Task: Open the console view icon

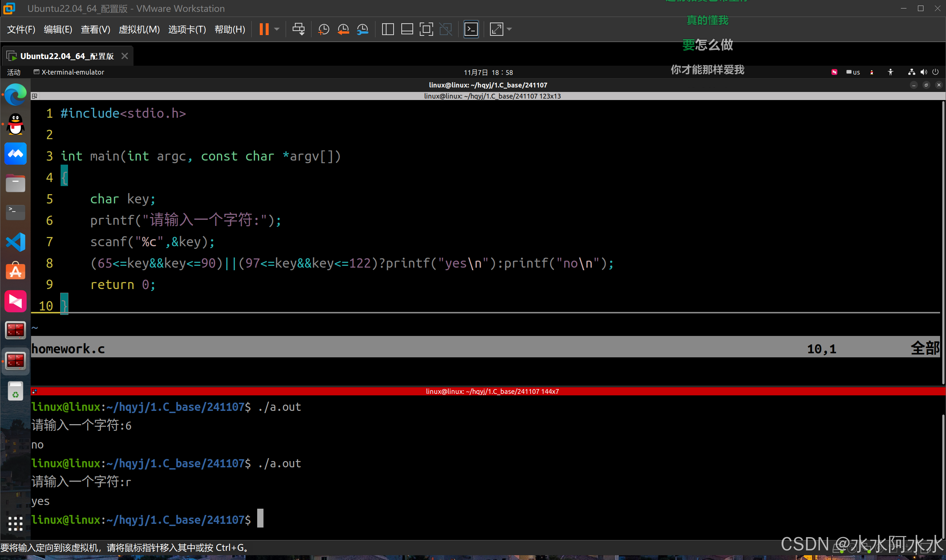Action: [471, 30]
